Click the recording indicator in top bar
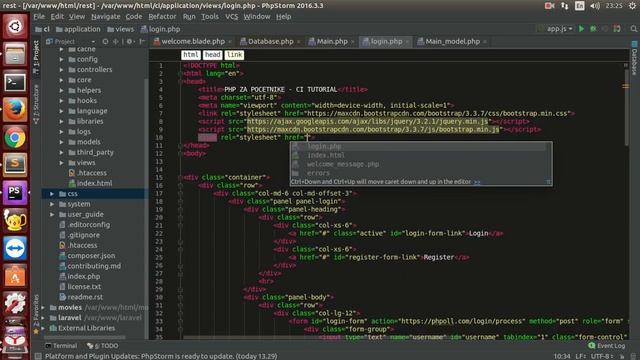The width and height of the screenshot is (640, 360). (549, 6)
